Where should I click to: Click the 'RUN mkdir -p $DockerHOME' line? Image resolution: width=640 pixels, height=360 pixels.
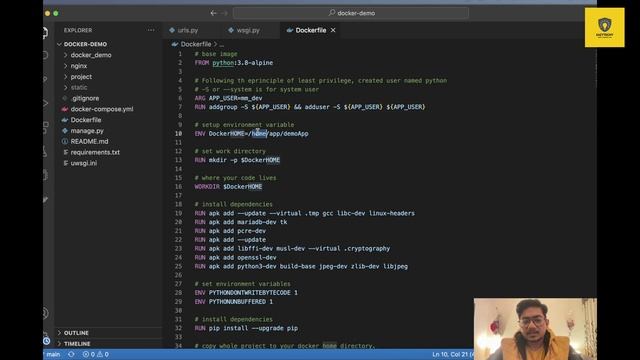[x=237, y=160]
